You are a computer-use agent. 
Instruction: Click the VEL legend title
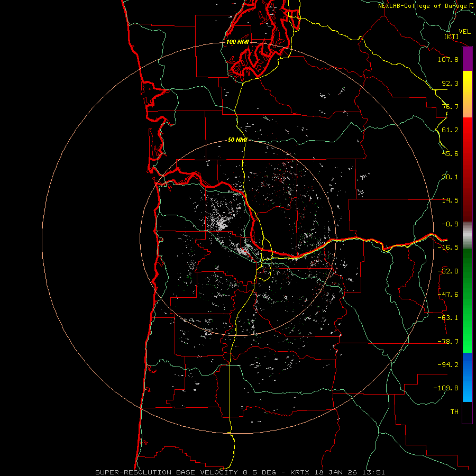(x=464, y=31)
